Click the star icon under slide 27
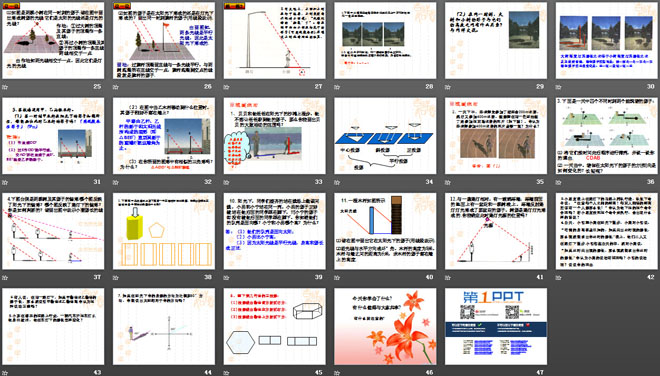 click(x=226, y=87)
